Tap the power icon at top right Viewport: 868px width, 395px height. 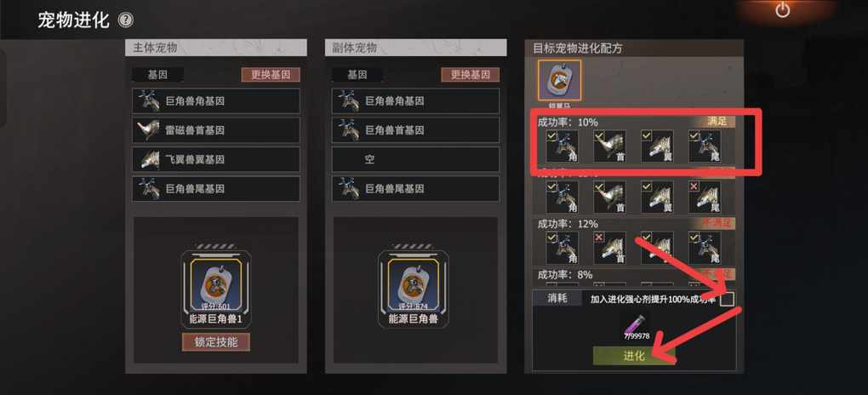click(x=782, y=9)
